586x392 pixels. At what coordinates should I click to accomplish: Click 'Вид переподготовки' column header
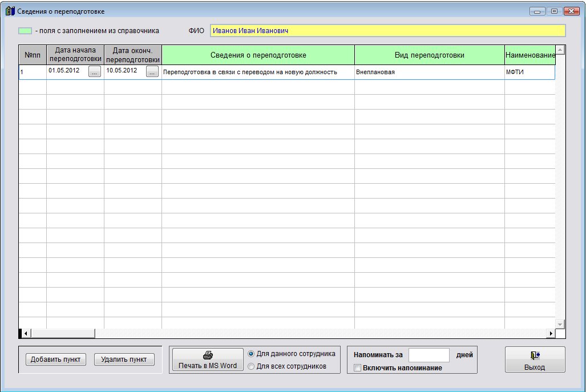click(x=429, y=55)
